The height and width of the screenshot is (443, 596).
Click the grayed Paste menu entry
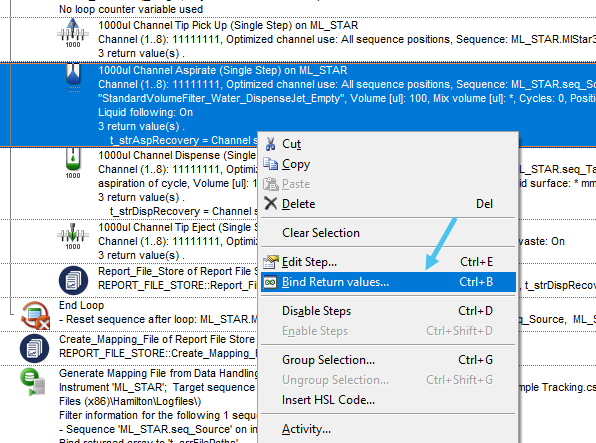(x=388, y=184)
